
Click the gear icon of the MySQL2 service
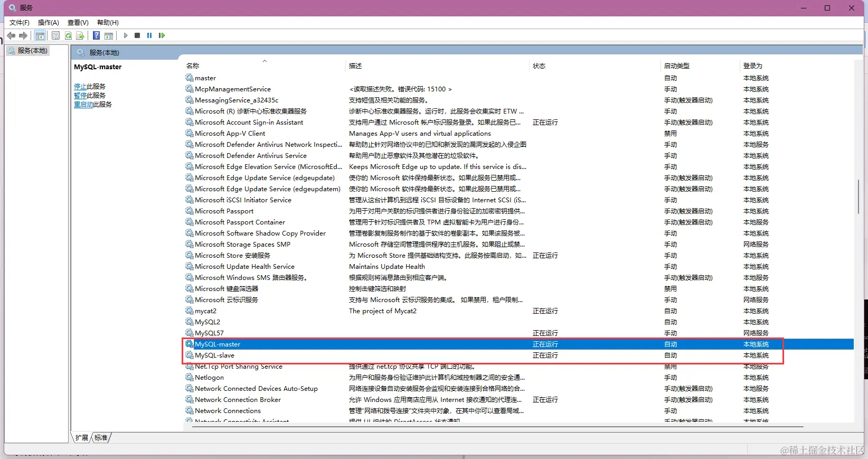tap(190, 322)
